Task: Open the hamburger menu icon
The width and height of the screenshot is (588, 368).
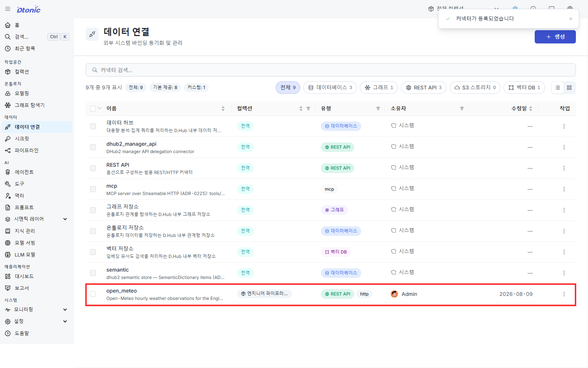Action: 8,9
